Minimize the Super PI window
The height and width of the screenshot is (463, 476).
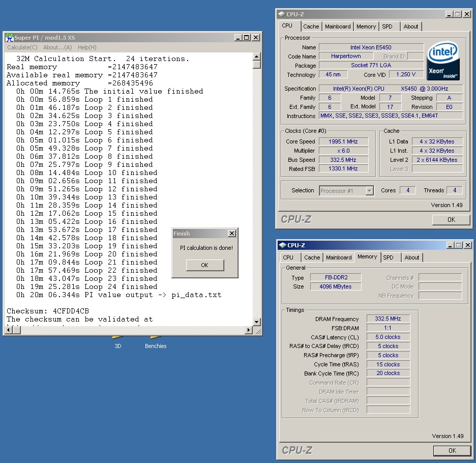[x=238, y=38]
